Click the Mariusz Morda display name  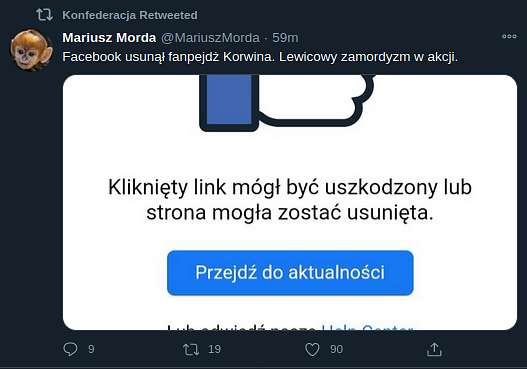pos(109,38)
